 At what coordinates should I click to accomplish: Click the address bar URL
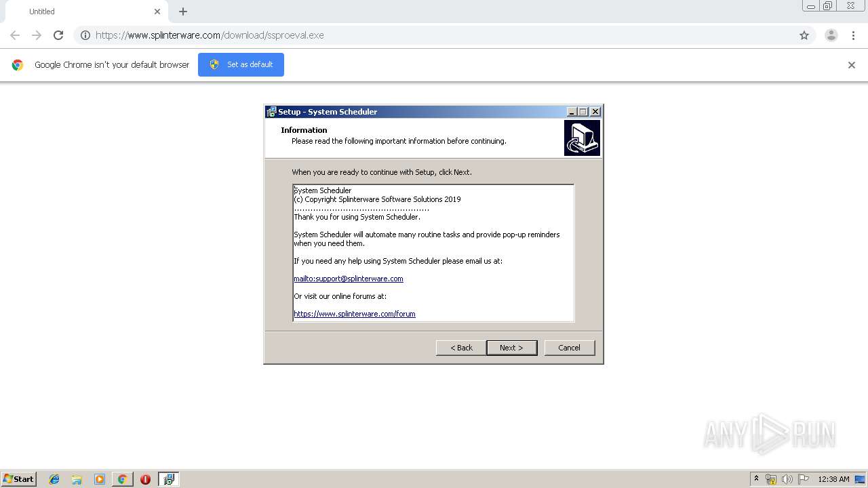click(x=210, y=35)
